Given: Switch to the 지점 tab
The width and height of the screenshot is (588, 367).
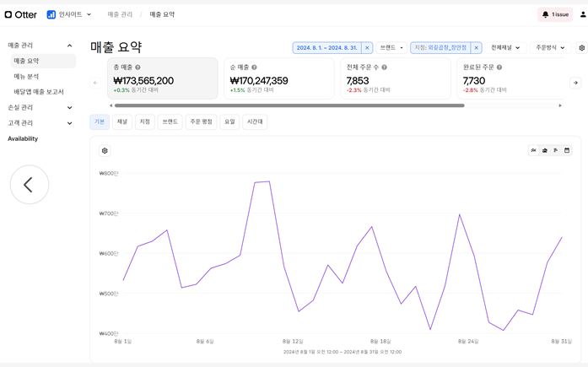Looking at the screenshot, I should pyautogui.click(x=145, y=121).
